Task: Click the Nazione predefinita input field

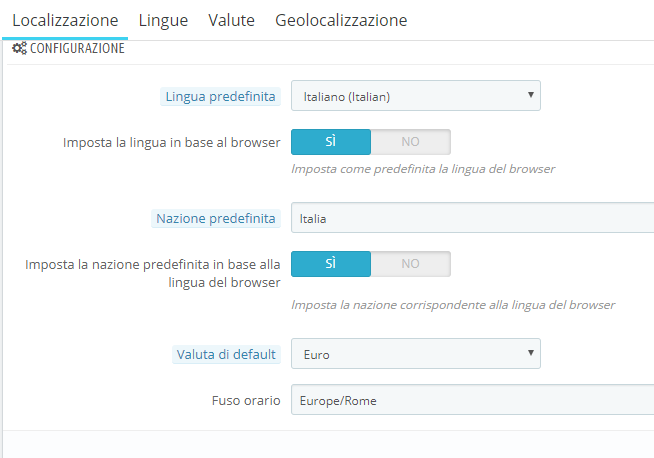Action: [x=472, y=218]
